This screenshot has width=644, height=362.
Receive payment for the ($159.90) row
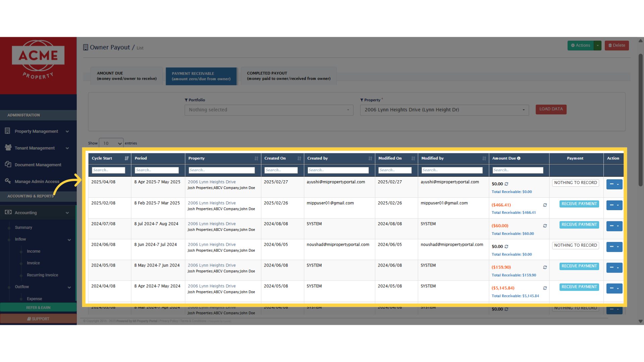click(579, 266)
